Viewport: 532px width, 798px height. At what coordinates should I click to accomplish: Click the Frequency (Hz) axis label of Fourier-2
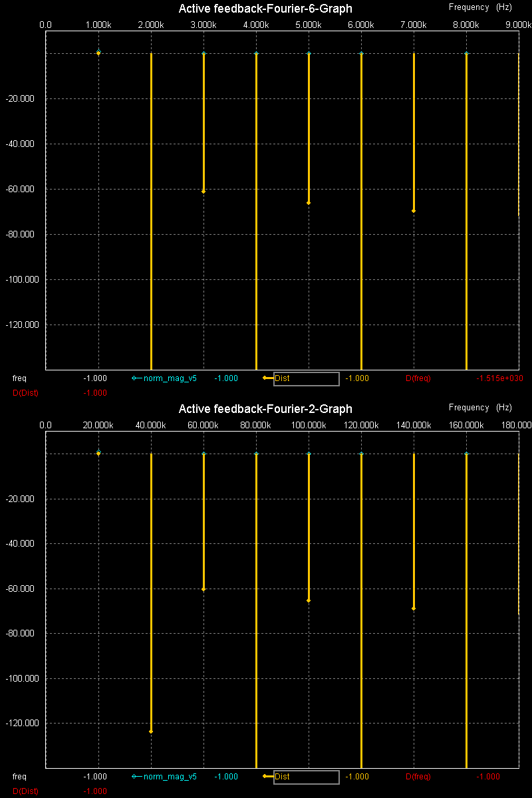tap(480, 408)
